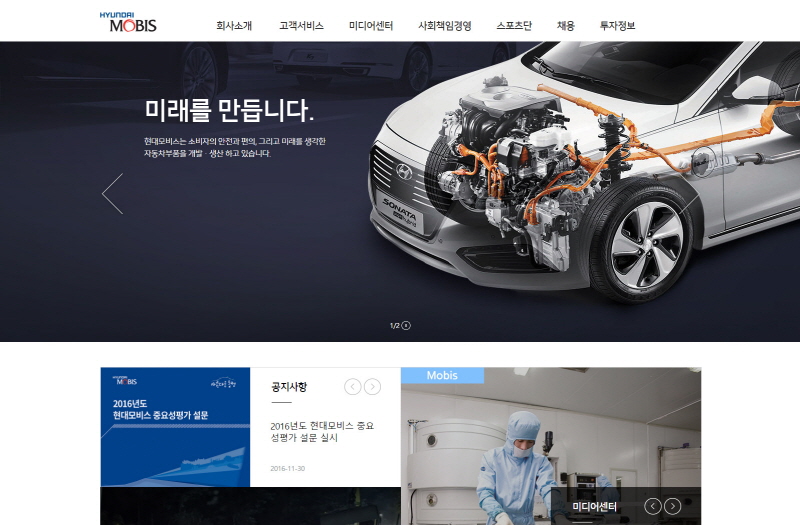Open the 2016년도 중요성평가 설문 notice link

[x=322, y=432]
